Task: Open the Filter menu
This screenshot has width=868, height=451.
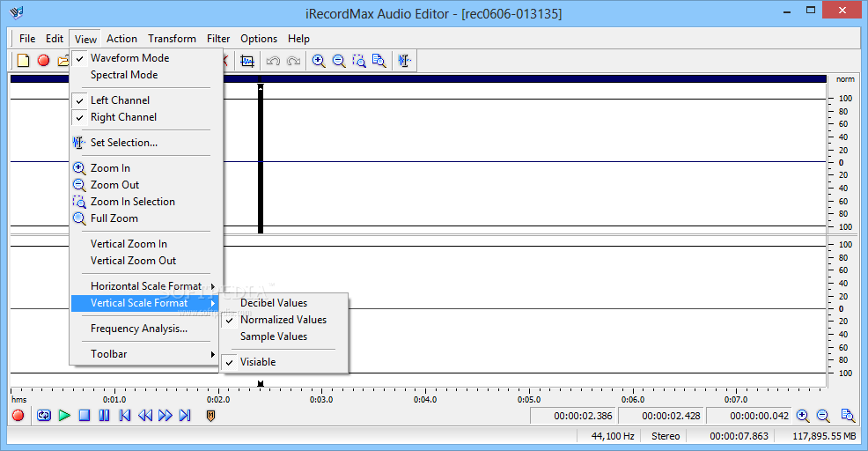Action: pos(218,39)
